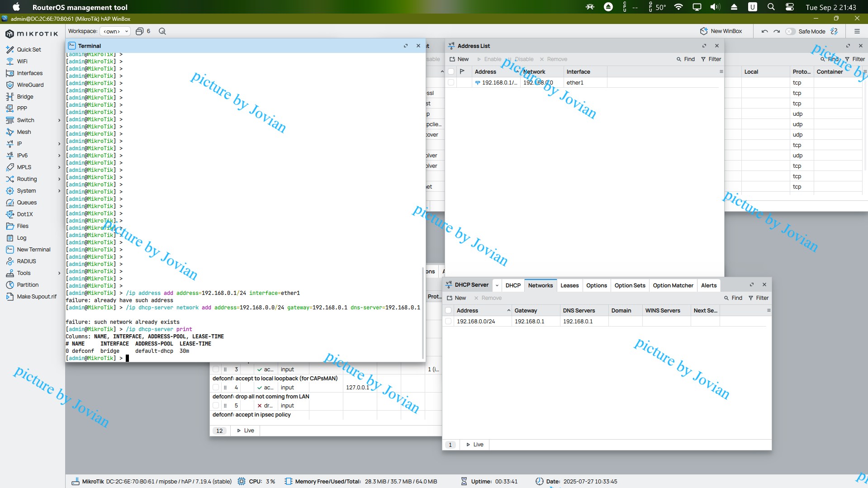Switch to the DHCP tab
This screenshot has width=868, height=488.
tap(513, 285)
